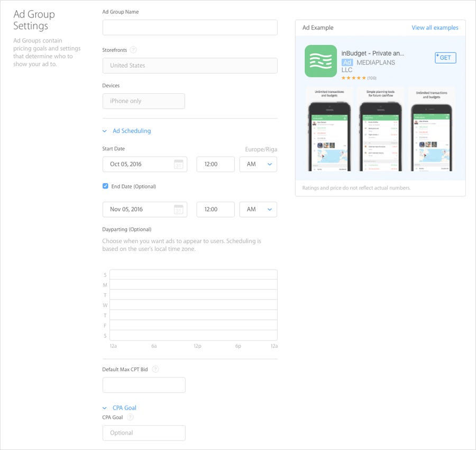Click the third app screenshot thumbnail
The width and height of the screenshot is (476, 450).
432,130
